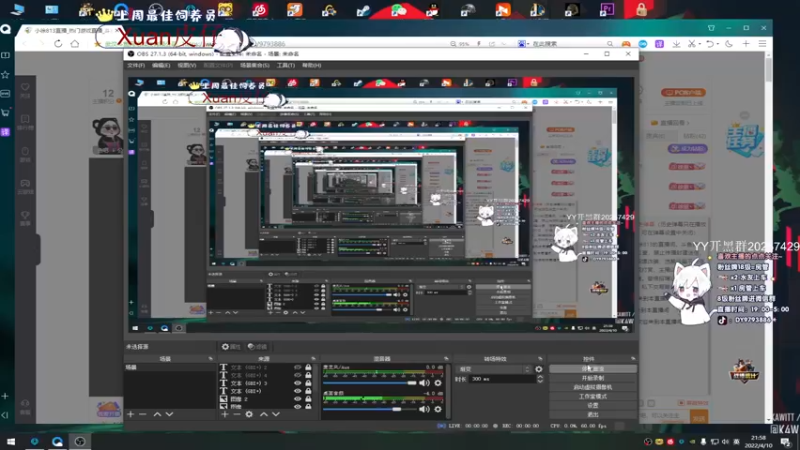Image resolution: width=800 pixels, height=450 pixels.
Task: Open the 场景集合(S) menu in OBS
Action: point(254,65)
